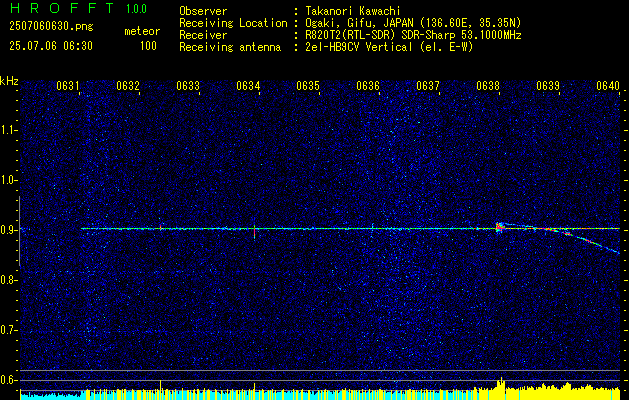Viewport: 629px width, 400px height.
Task: Click the 0640 time marker
Action: [608, 85]
